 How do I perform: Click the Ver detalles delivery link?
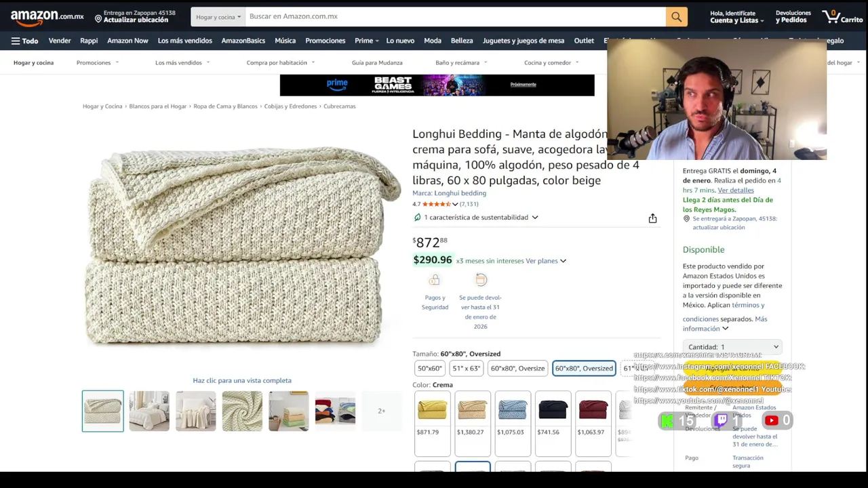point(736,190)
